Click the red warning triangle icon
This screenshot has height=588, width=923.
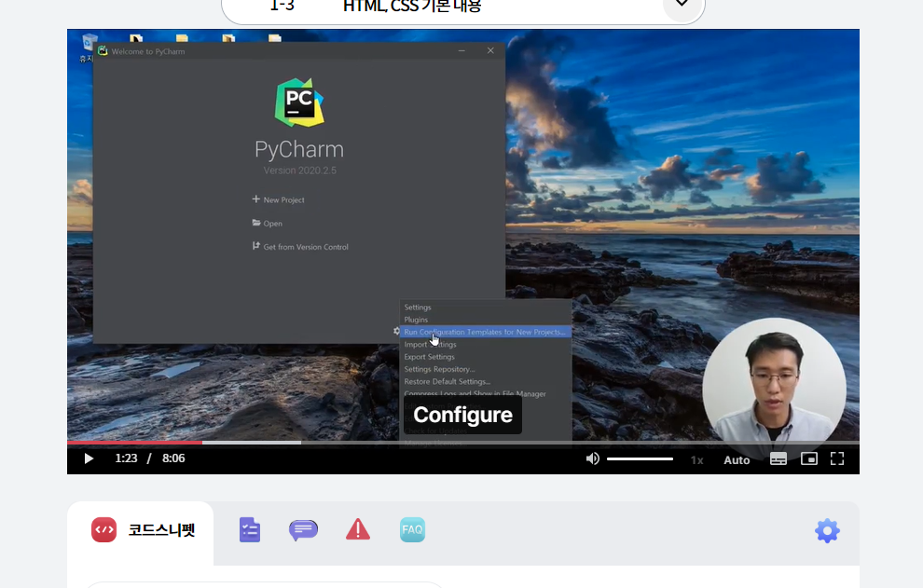(x=357, y=530)
